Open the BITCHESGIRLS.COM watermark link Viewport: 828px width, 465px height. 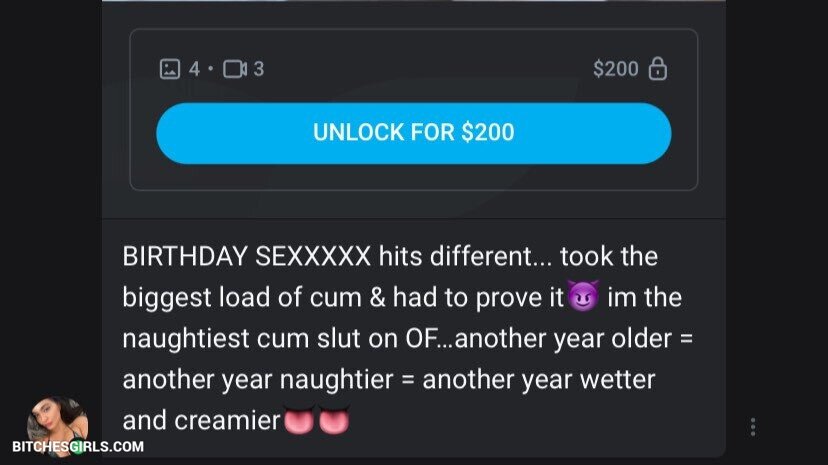tap(78, 447)
